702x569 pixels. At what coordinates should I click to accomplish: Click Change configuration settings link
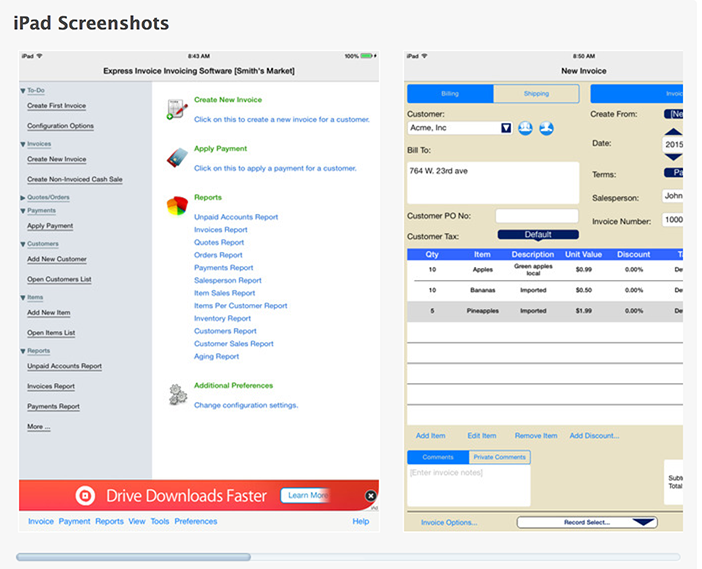246,405
